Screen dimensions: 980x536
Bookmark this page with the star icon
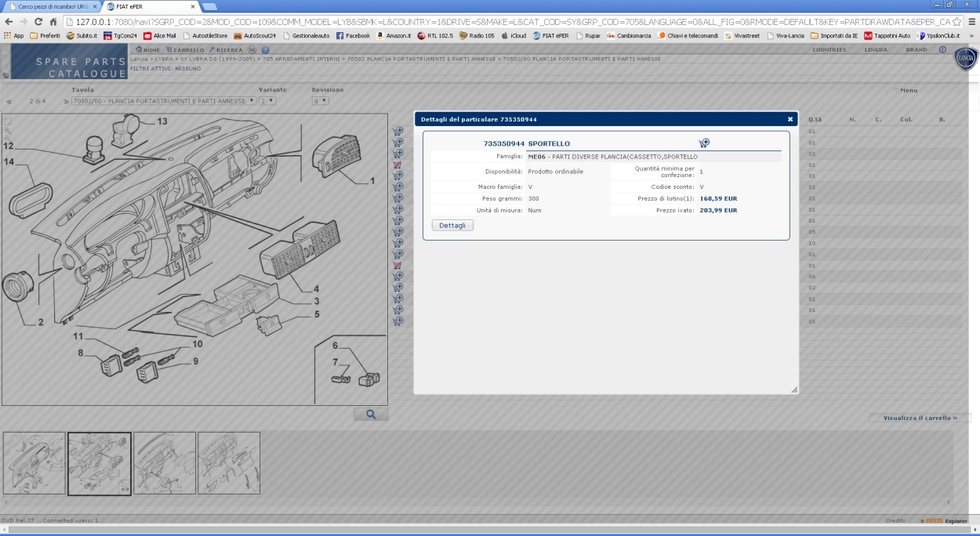(x=956, y=22)
